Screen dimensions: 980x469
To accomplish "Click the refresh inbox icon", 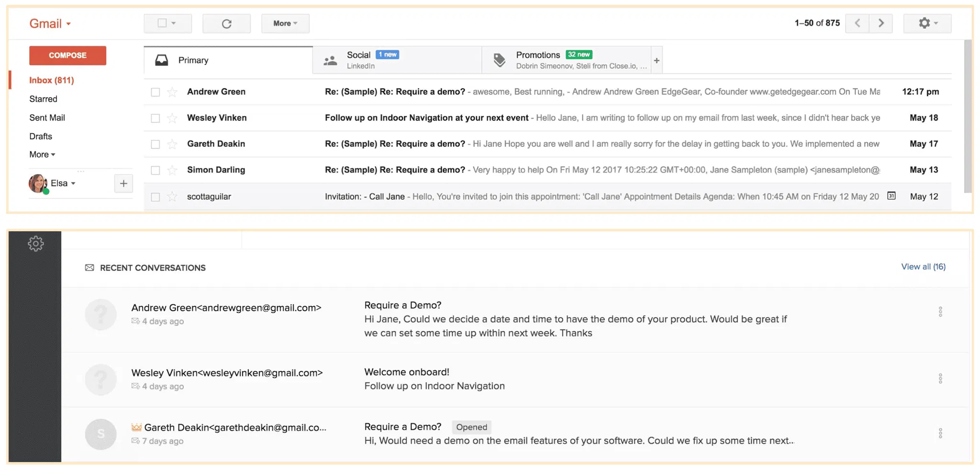I will 226,23.
